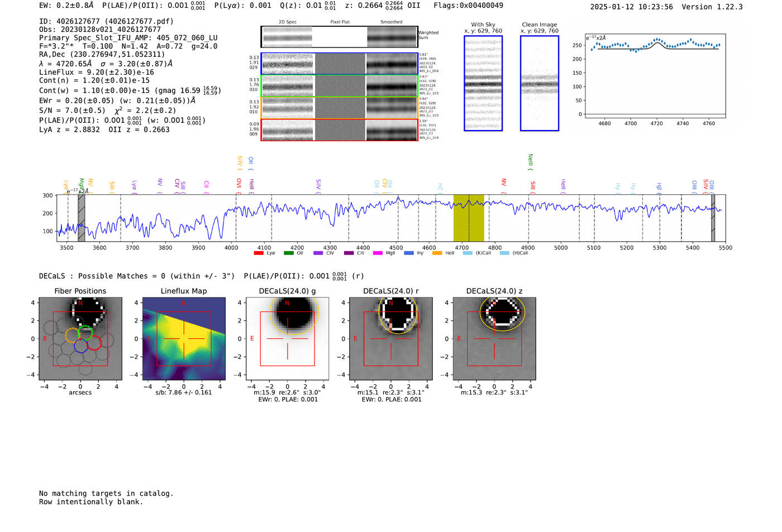
Task: Click the DECaLS r-band image
Action: (391, 339)
